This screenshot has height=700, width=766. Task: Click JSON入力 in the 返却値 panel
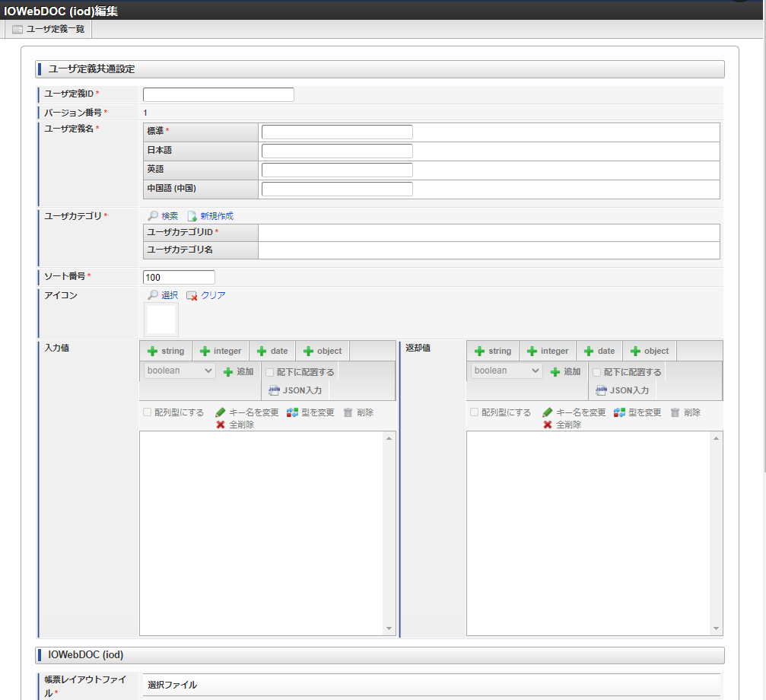[x=622, y=390]
